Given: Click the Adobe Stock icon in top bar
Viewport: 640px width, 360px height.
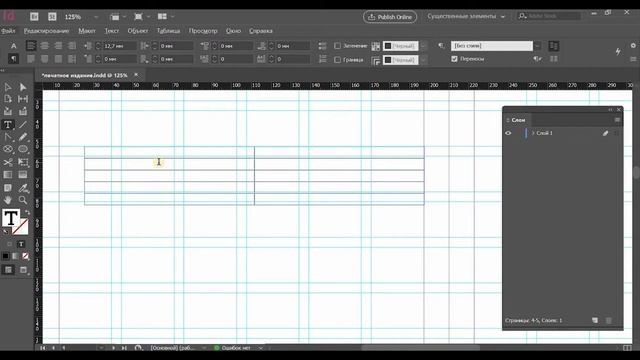Looking at the screenshot, I should pyautogui.click(x=52, y=17).
